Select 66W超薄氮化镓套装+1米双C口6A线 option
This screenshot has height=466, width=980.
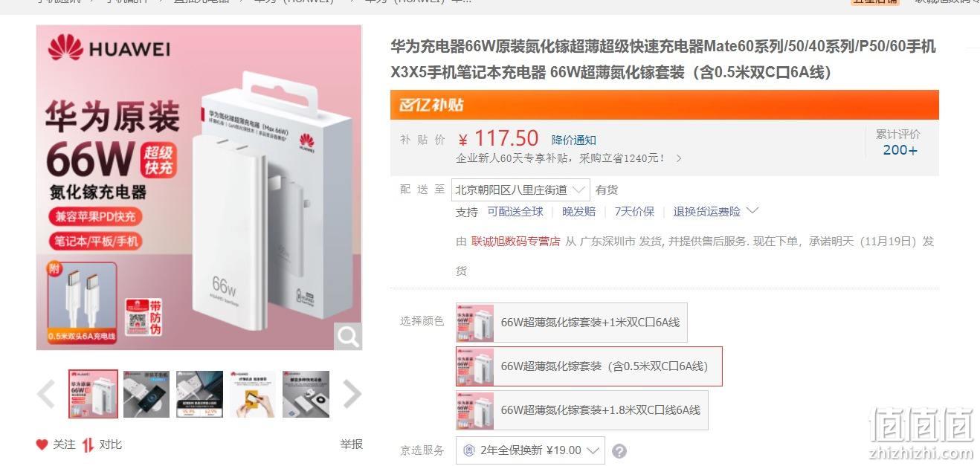tap(572, 323)
